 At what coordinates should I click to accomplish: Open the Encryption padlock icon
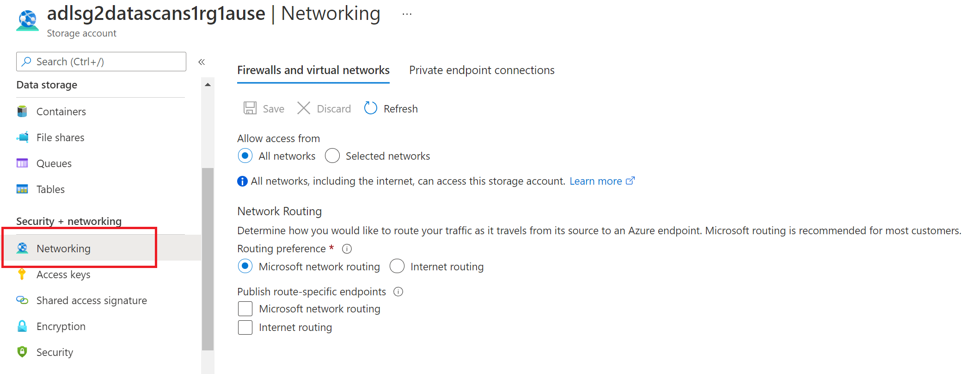pos(22,326)
